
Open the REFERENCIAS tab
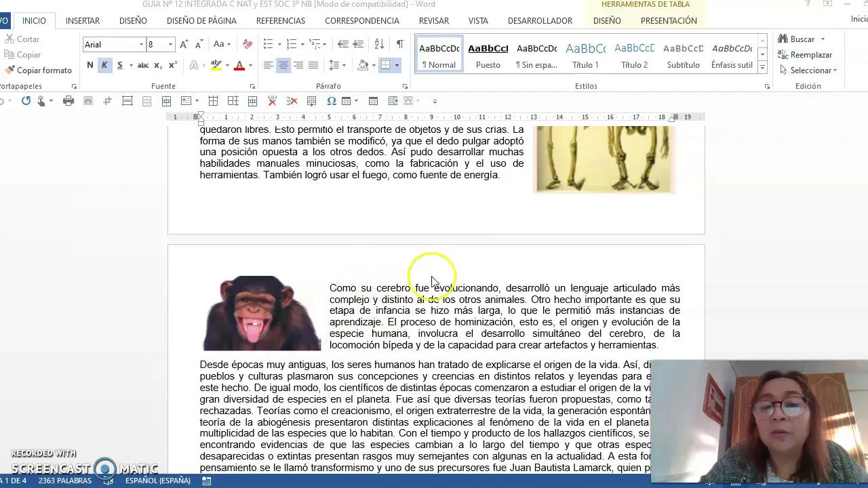[x=281, y=21]
